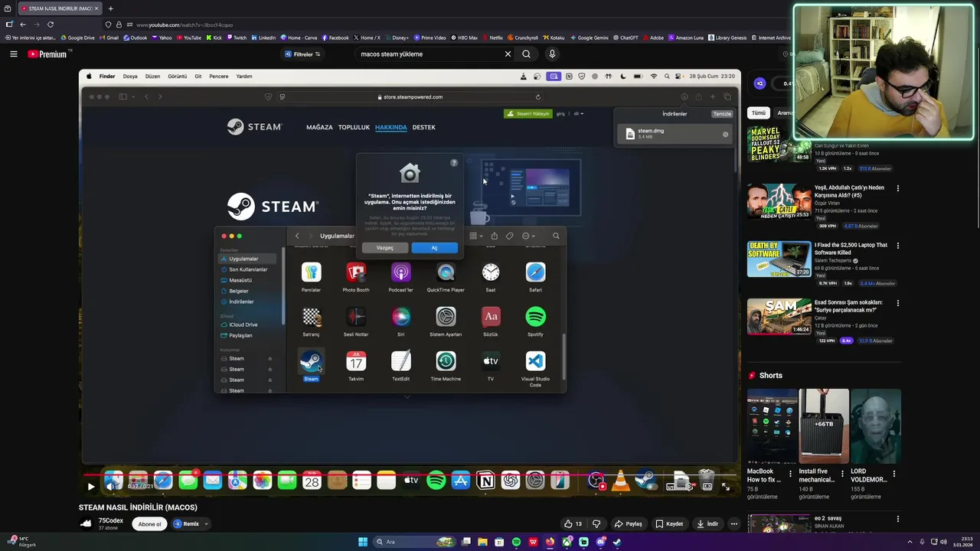Viewport: 980px width, 551px height.
Task: Focus the browser address bar URL
Action: [x=185, y=24]
